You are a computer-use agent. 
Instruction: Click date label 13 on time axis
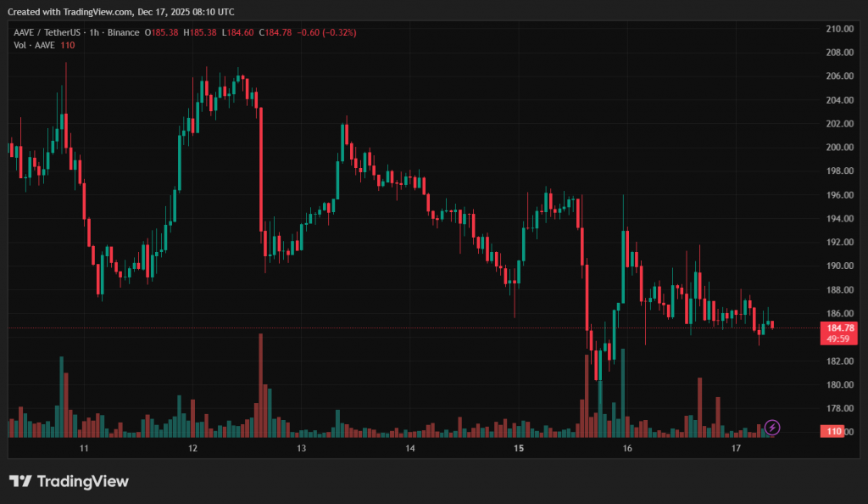301,448
